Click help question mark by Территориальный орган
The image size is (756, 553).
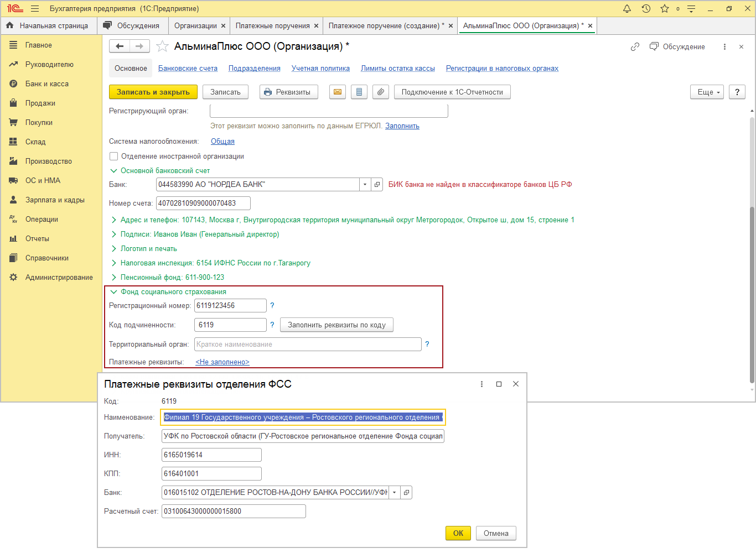tap(427, 345)
